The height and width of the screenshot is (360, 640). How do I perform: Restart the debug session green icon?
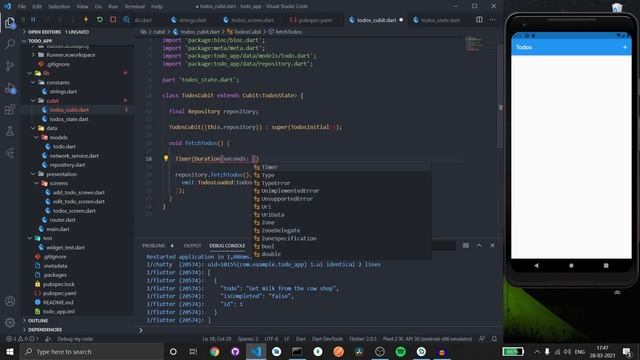[x=100, y=19]
